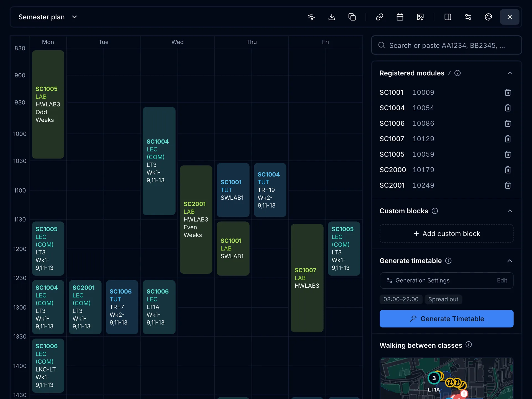
Task: Collapse the Custom blocks section
Action: pos(510,211)
